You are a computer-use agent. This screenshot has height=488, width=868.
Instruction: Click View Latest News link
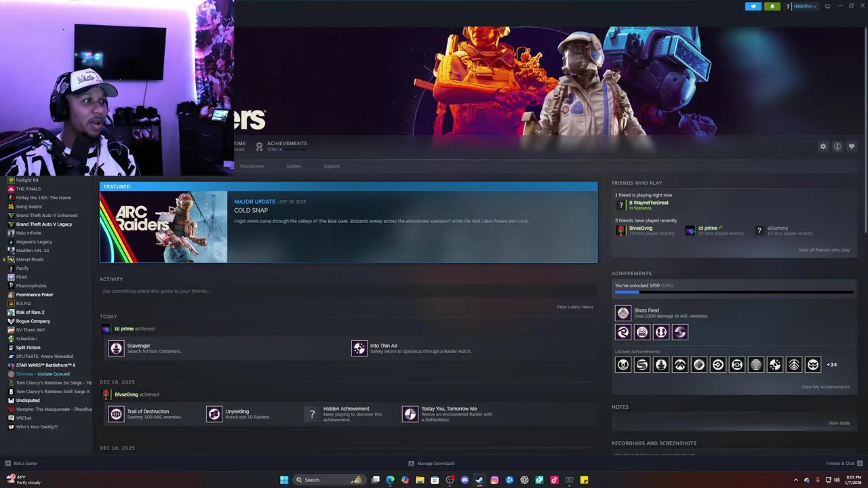(575, 307)
